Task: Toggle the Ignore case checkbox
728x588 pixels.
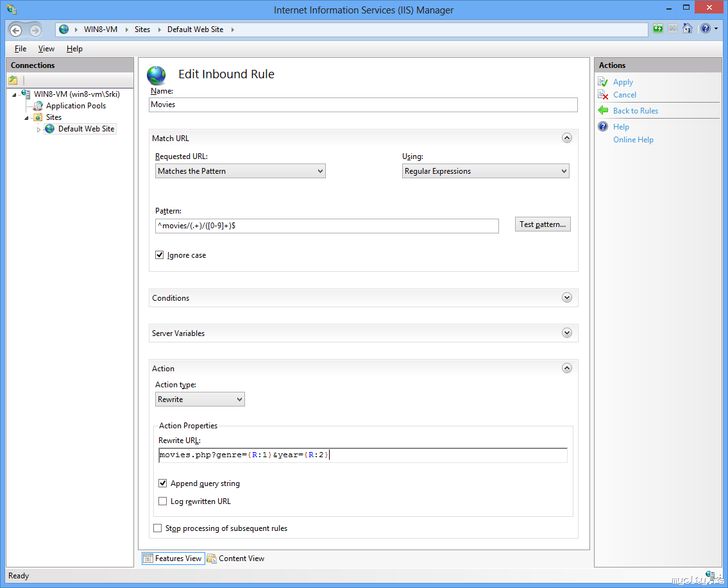Action: [x=159, y=255]
